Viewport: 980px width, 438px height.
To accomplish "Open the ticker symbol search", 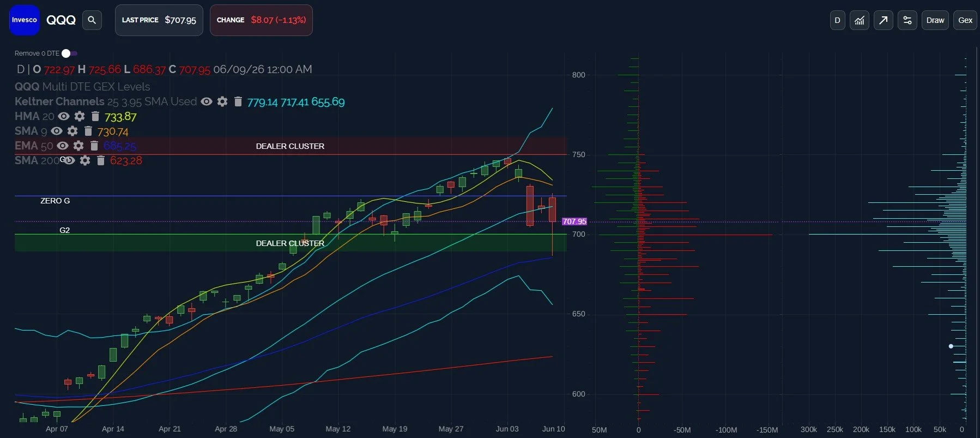I will click(x=92, y=20).
